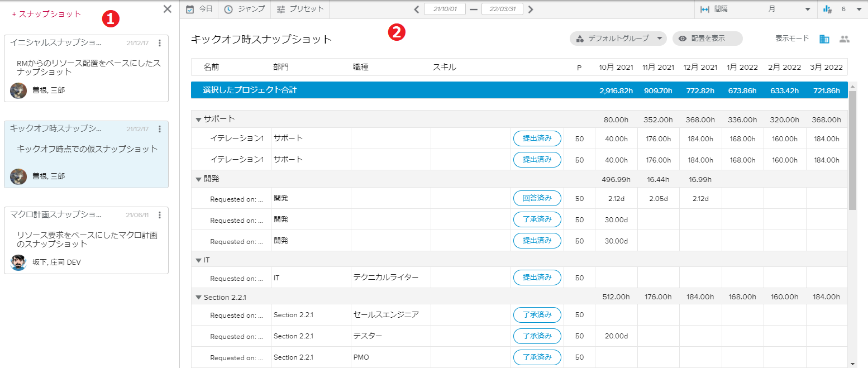The image size is (868, 368).
Task: Click the start date field 21/10/01
Action: (x=445, y=9)
